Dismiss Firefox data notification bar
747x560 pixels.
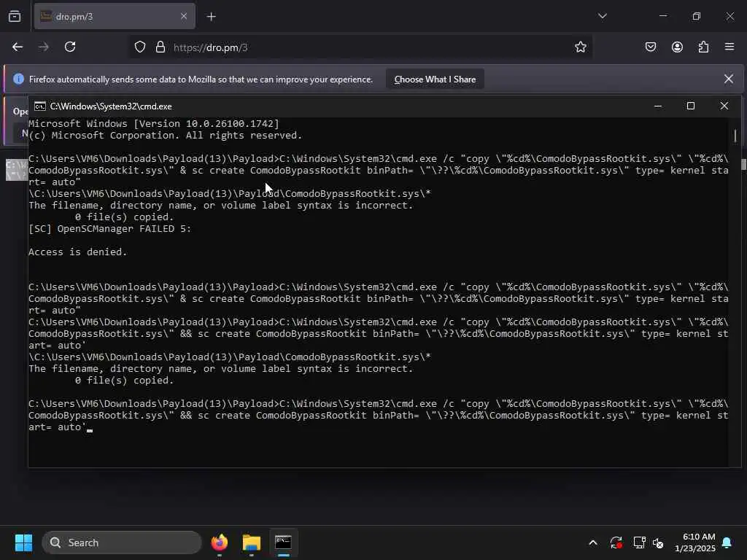pyautogui.click(x=729, y=79)
